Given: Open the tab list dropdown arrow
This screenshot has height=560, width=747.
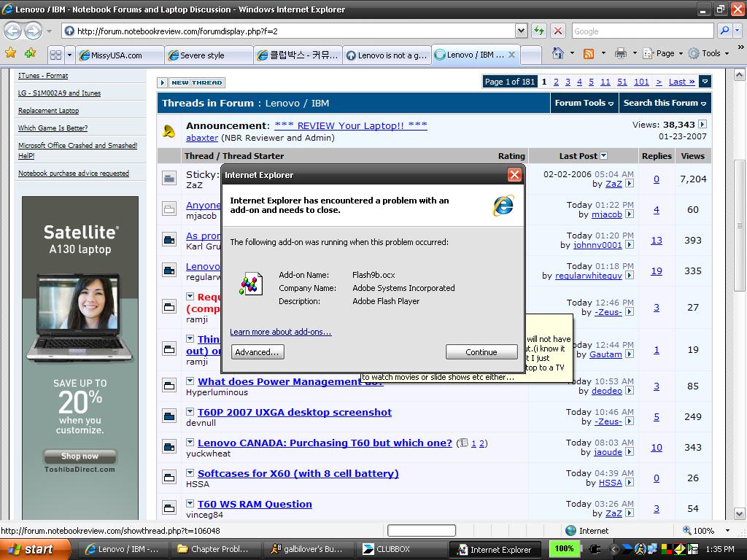Looking at the screenshot, I should click(69, 55).
